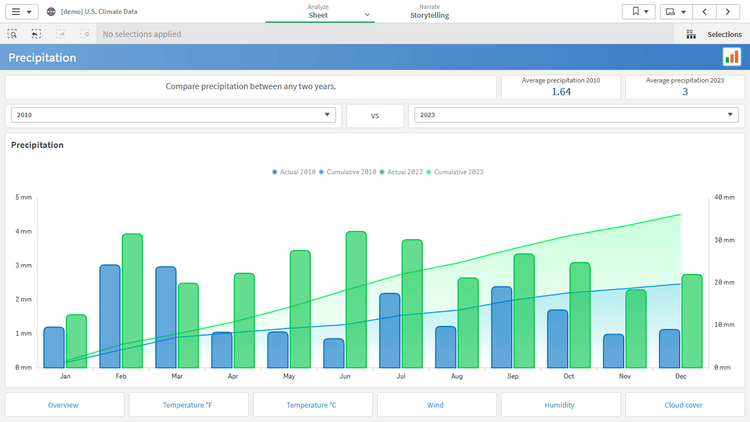Switch to the Narrate Storytelling tab
This screenshot has width=750, height=422.
coord(428,12)
